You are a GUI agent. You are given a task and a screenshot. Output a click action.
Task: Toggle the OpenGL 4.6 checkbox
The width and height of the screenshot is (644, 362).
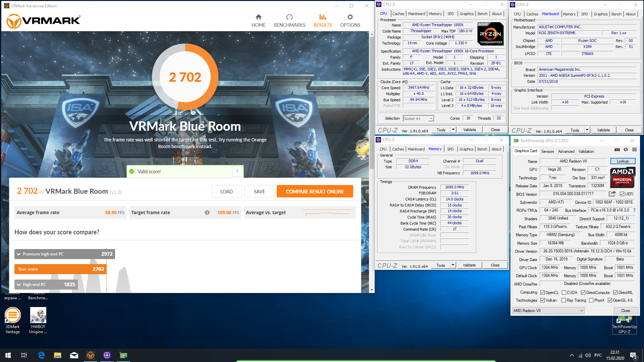[610, 300]
